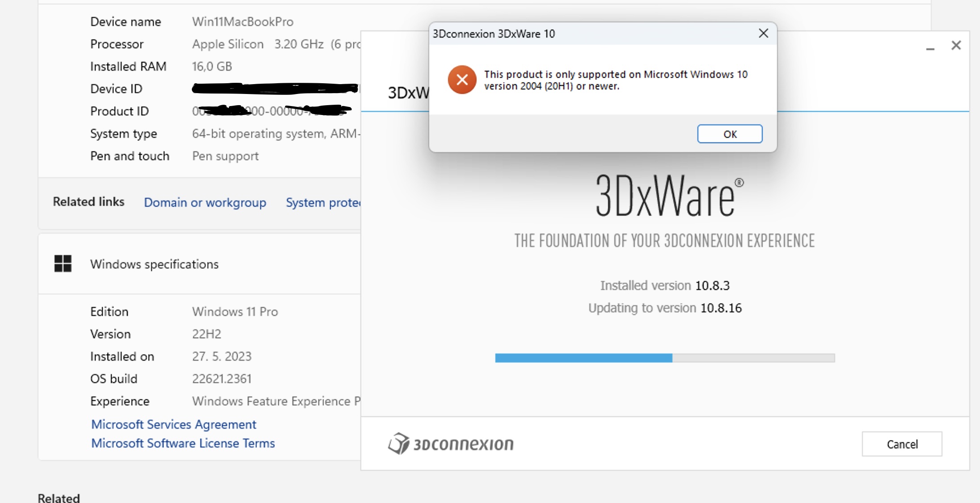Open the Domain or workgroup link
Screen dimensions: 980x503
pyautogui.click(x=205, y=202)
